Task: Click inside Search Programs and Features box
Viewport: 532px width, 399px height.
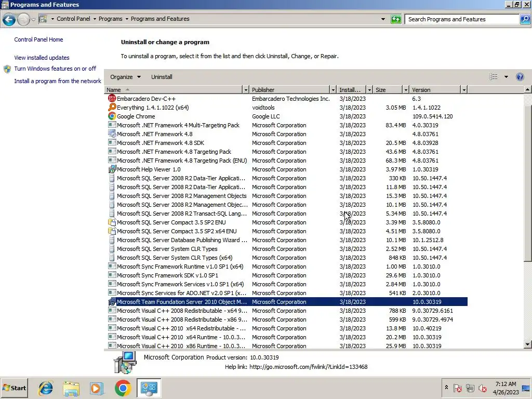Action: (462, 19)
